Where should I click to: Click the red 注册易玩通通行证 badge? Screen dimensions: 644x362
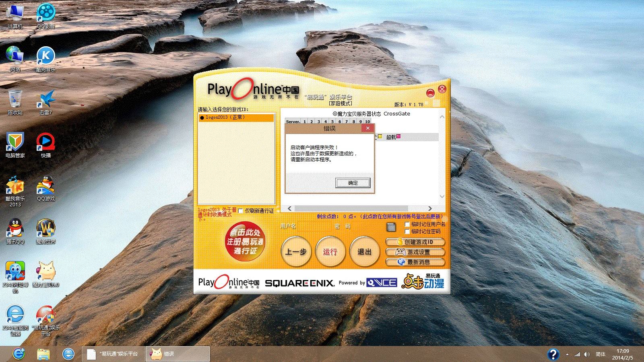pyautogui.click(x=245, y=241)
